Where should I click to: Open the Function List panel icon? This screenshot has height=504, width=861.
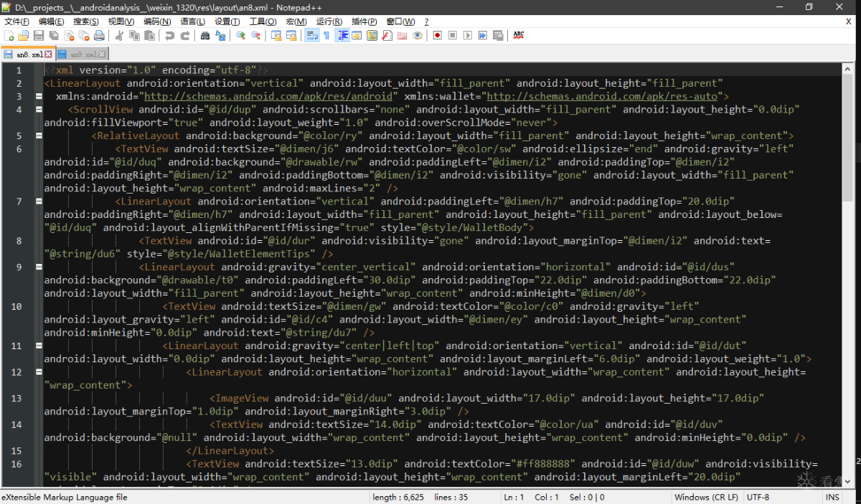tap(387, 35)
